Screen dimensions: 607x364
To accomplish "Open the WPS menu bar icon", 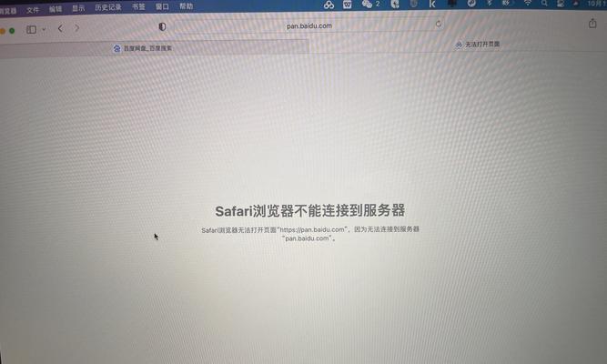I will (x=348, y=5).
